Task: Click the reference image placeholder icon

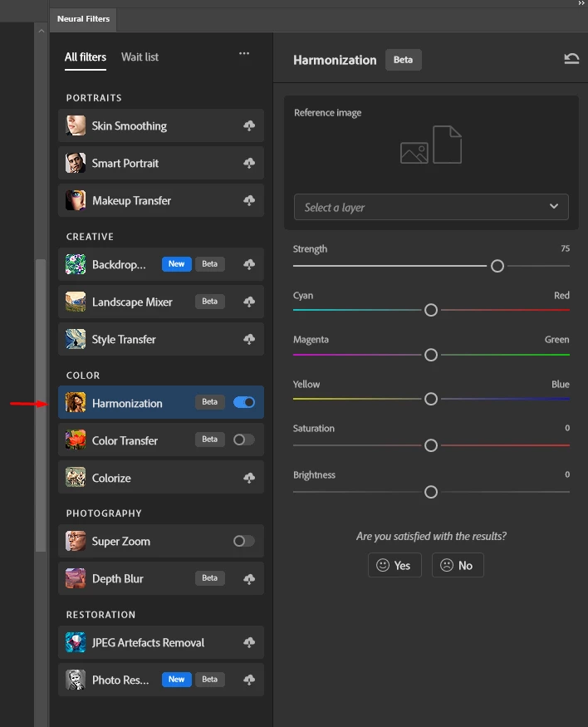Action: [x=431, y=145]
